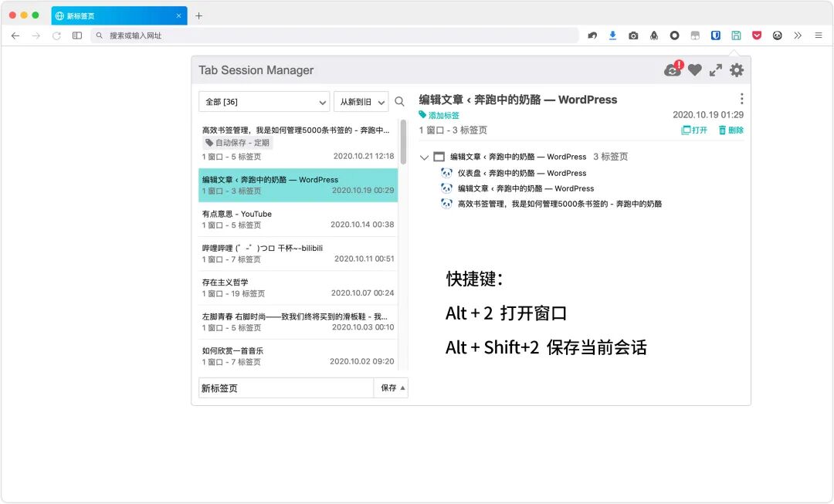Viewport: 834px width, 504px height.
Task: Click the camera screenshot toolbar icon
Action: pos(633,36)
